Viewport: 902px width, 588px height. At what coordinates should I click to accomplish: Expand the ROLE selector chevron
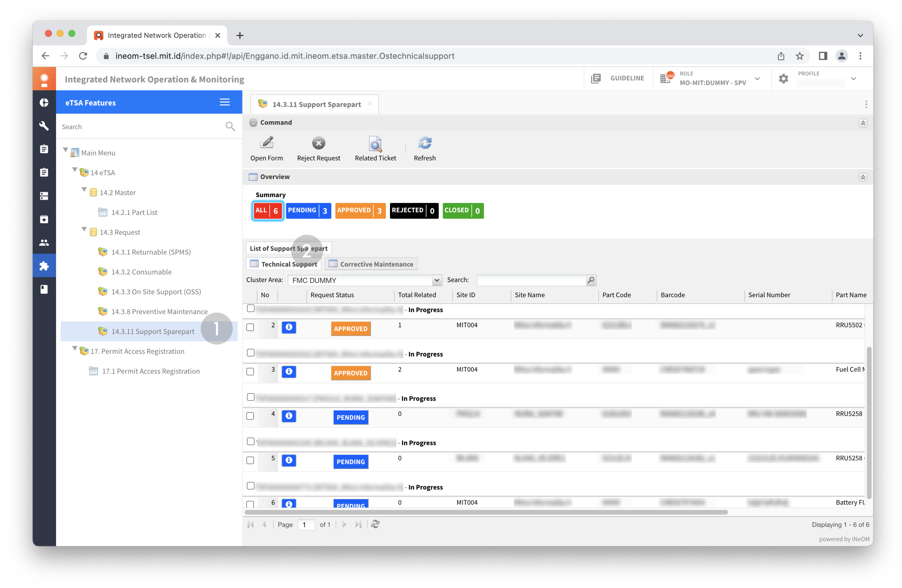pyautogui.click(x=757, y=79)
